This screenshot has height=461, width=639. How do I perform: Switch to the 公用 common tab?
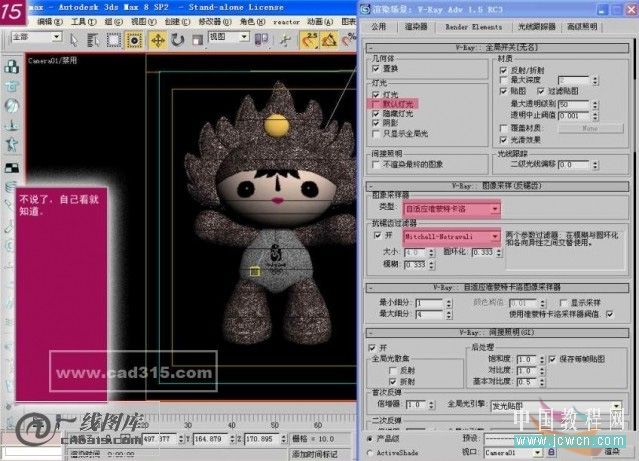click(379, 27)
